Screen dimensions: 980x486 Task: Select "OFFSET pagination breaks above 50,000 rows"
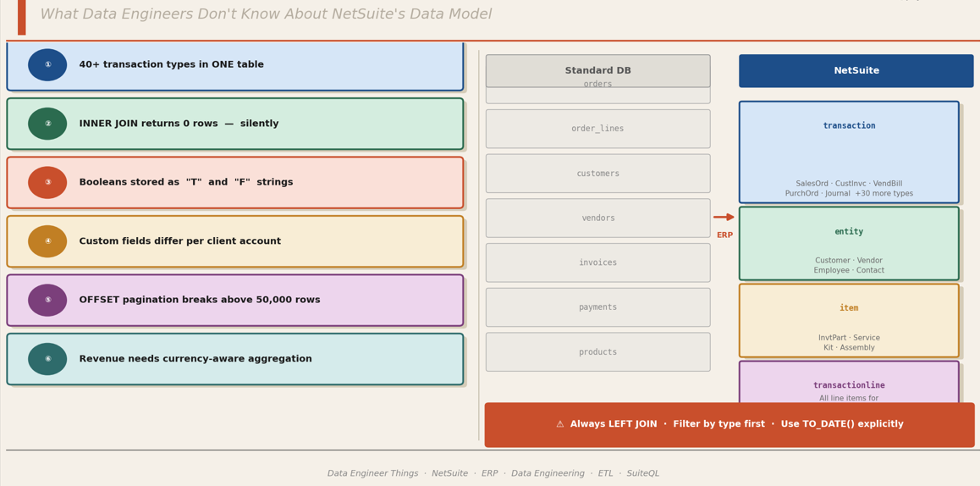click(x=200, y=301)
